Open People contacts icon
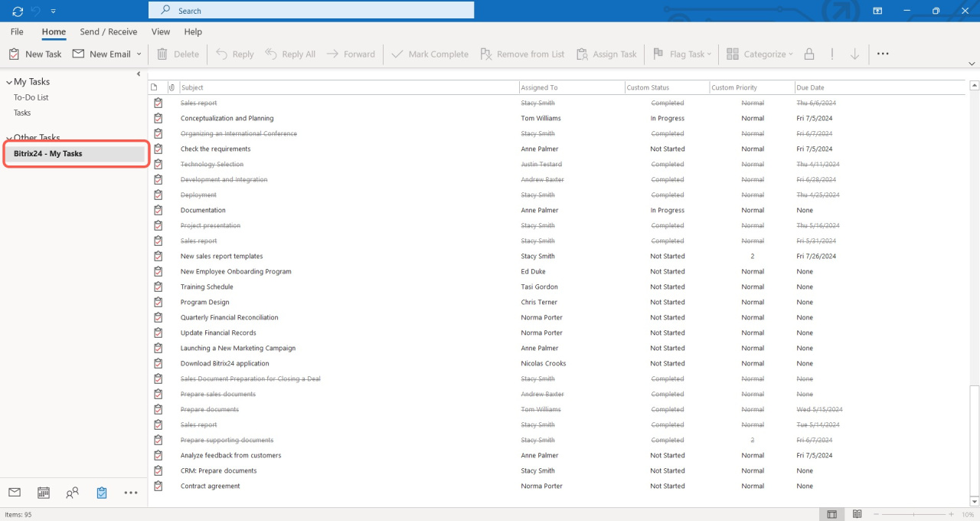980x521 pixels. (73, 493)
